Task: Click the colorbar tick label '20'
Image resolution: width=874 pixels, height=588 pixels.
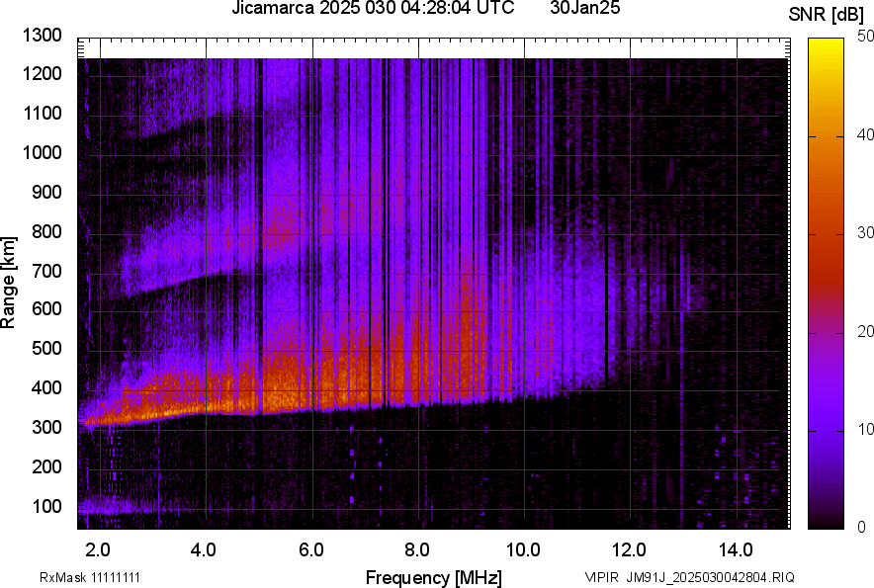Action: pyautogui.click(x=866, y=331)
